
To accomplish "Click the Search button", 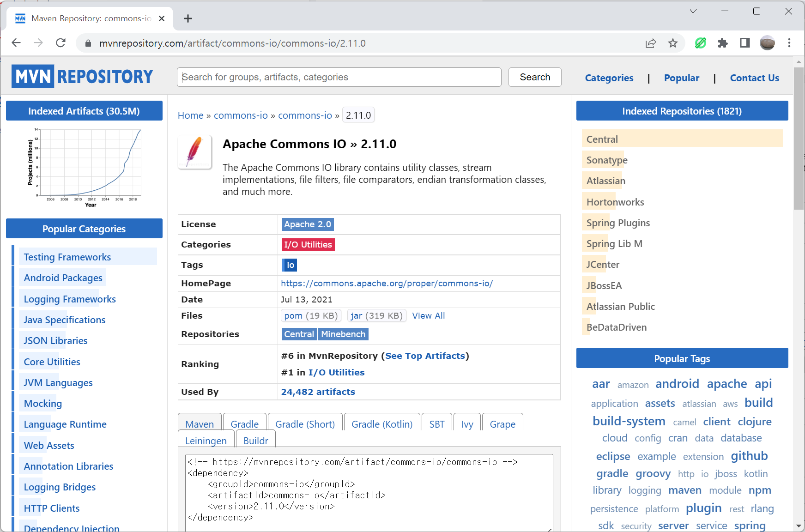I will [x=535, y=77].
